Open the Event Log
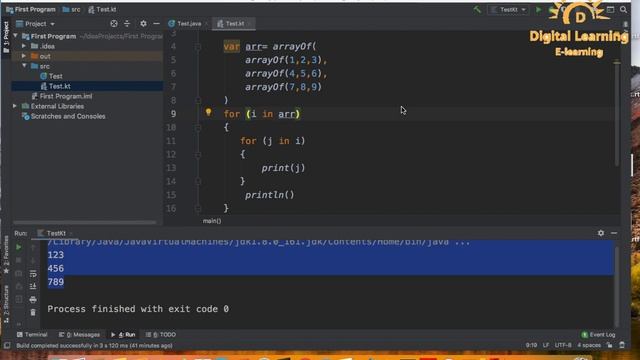This screenshot has height=360, width=640. click(598, 335)
